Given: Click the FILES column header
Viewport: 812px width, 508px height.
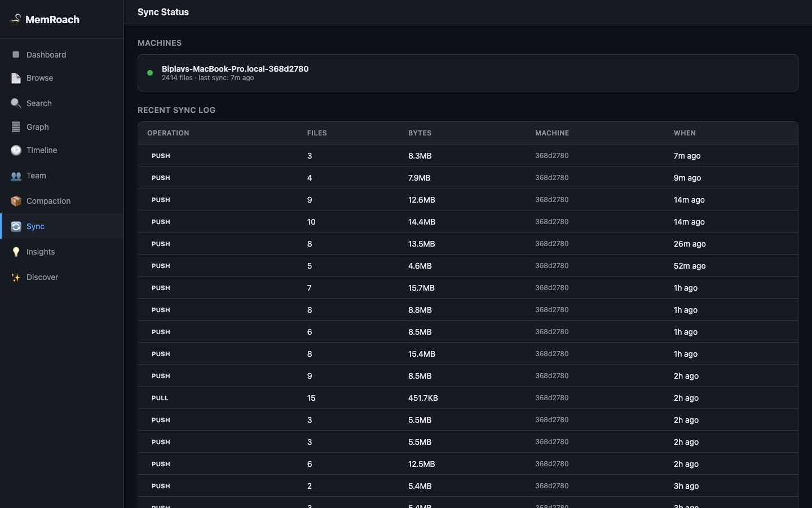Looking at the screenshot, I should (x=317, y=133).
